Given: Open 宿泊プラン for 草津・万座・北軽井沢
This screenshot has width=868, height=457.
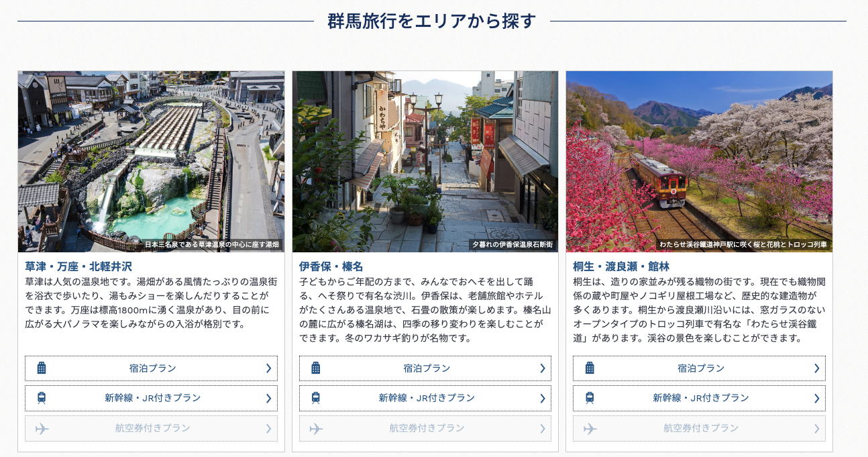Looking at the screenshot, I should pos(152,368).
